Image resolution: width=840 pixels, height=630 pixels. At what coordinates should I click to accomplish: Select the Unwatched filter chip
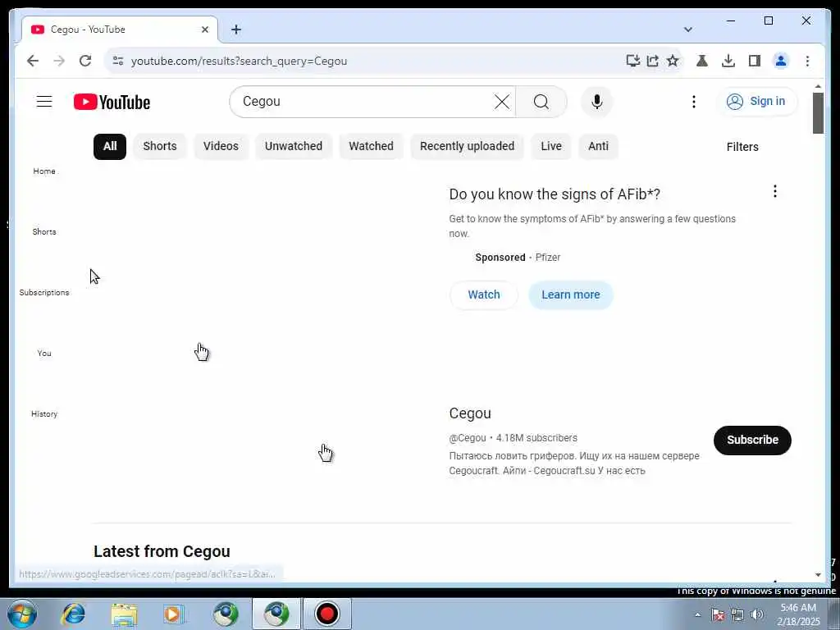coord(294,146)
